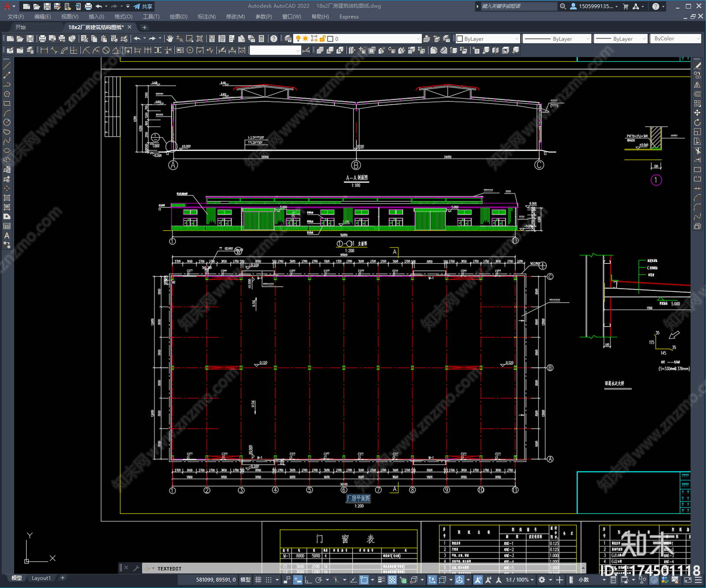Viewport: 706px width, 588px height.
Task: Switch to the 模型 model layout tab
Action: click(x=17, y=578)
